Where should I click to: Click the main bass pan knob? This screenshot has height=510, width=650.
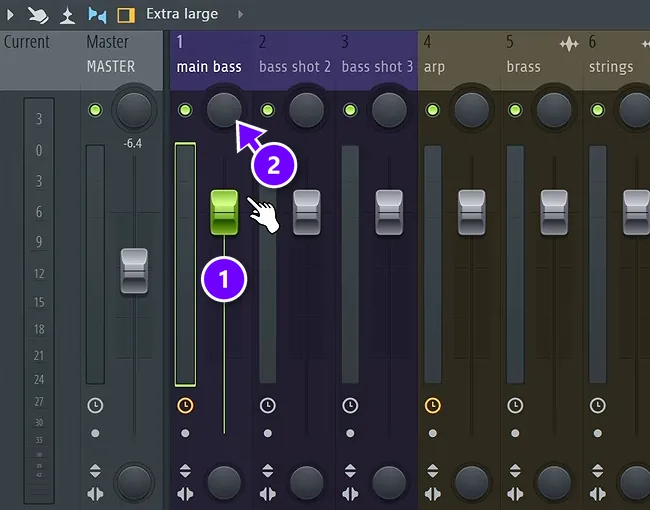224,110
